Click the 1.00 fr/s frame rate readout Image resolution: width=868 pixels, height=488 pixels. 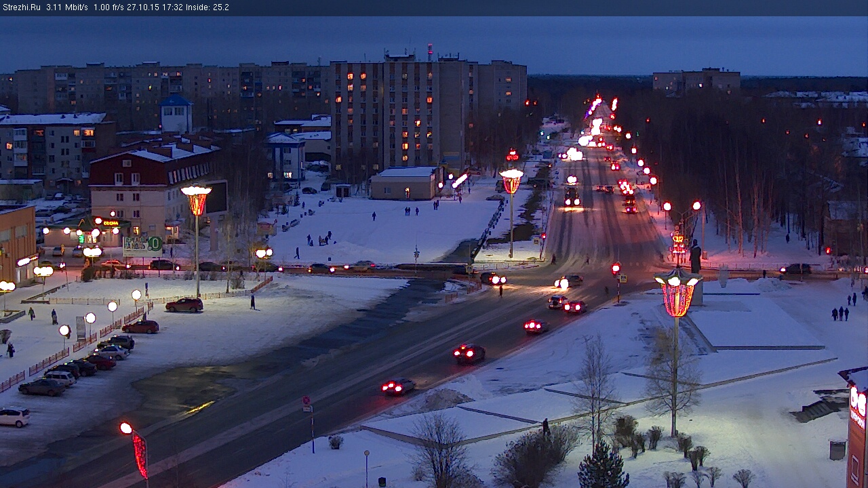click(108, 7)
